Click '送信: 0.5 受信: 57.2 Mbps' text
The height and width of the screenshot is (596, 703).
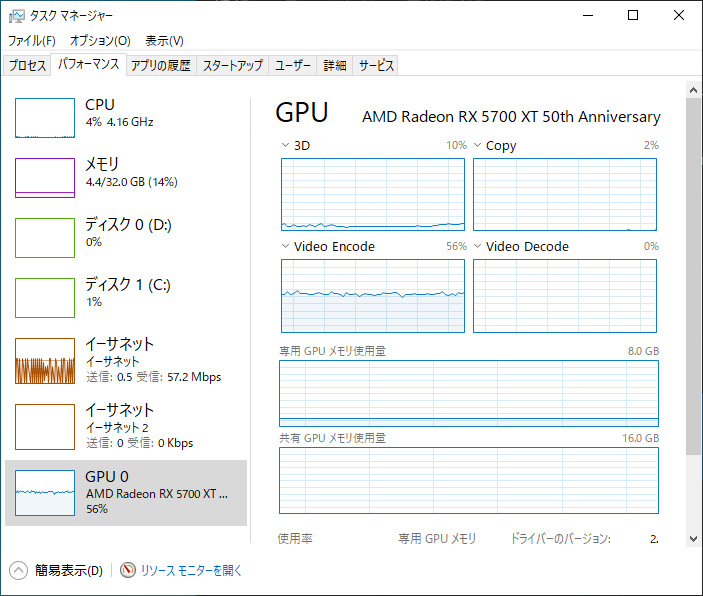(154, 377)
